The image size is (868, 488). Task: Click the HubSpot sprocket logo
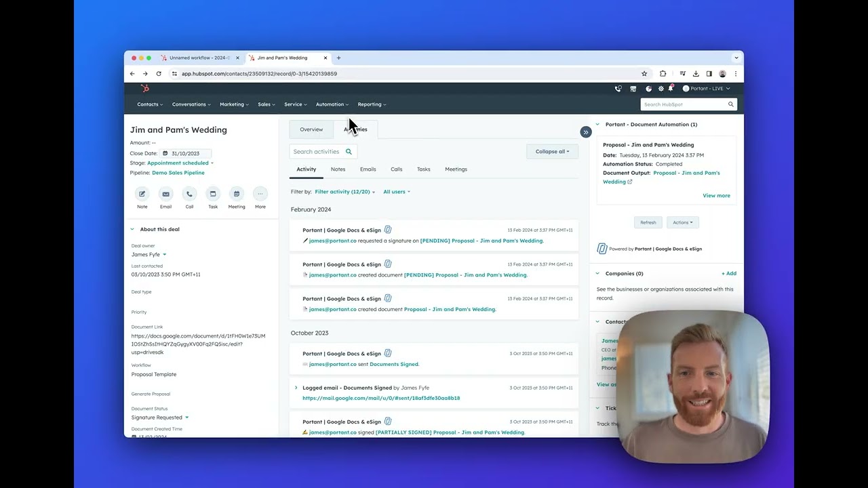coord(144,89)
